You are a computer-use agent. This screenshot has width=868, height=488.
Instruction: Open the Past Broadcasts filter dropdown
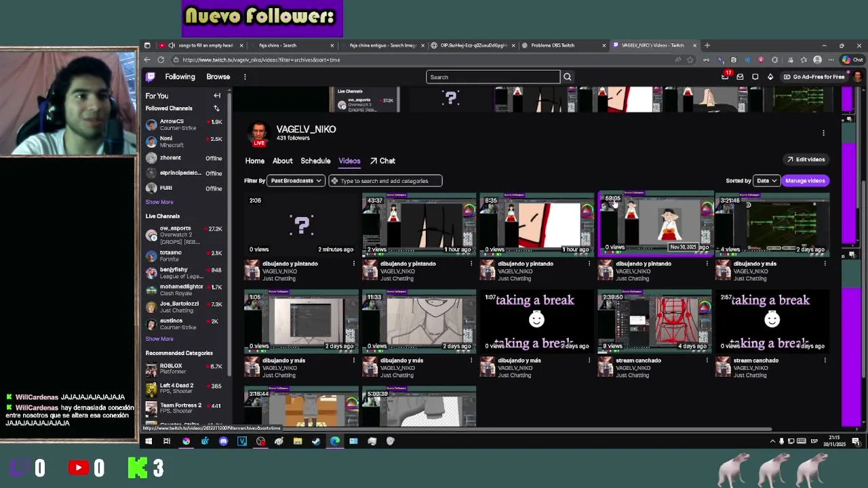tap(296, 181)
